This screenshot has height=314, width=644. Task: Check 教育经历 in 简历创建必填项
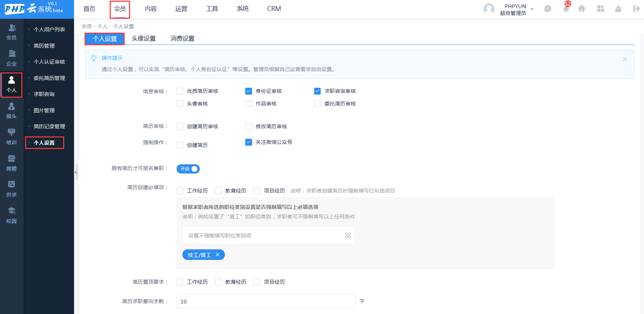pyautogui.click(x=218, y=191)
